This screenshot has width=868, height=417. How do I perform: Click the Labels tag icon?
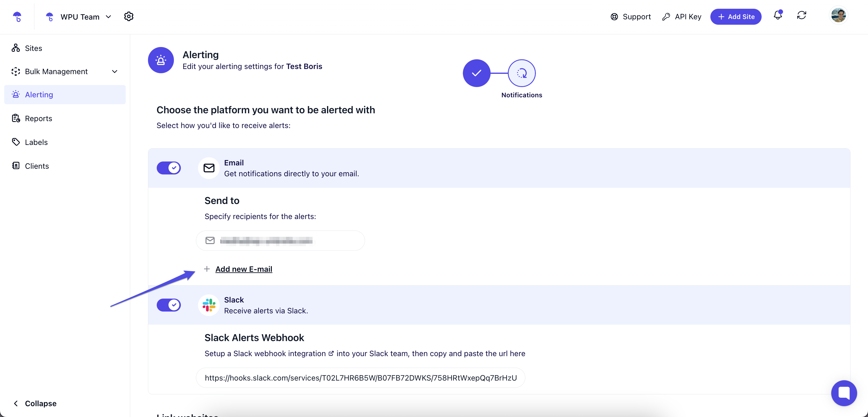pyautogui.click(x=15, y=142)
